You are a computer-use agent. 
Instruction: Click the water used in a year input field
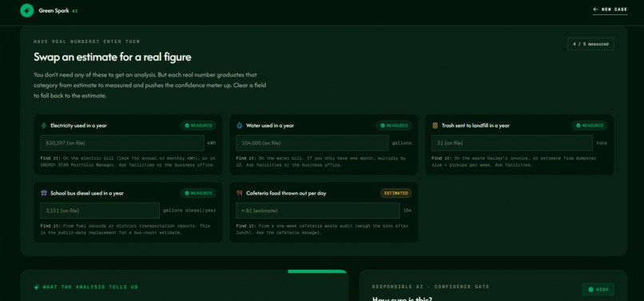click(312, 143)
